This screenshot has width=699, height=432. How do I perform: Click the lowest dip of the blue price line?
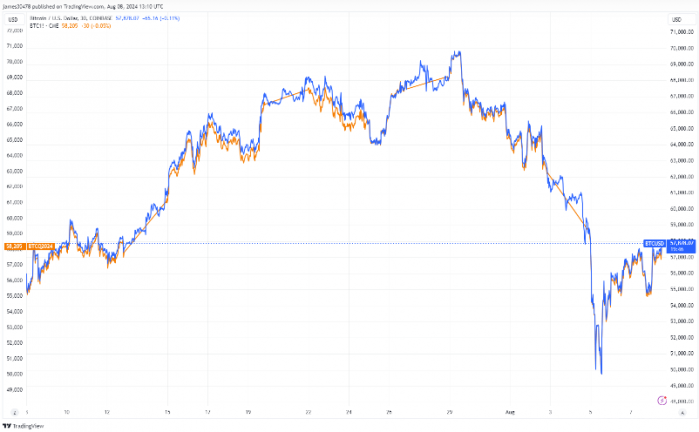[601, 373]
